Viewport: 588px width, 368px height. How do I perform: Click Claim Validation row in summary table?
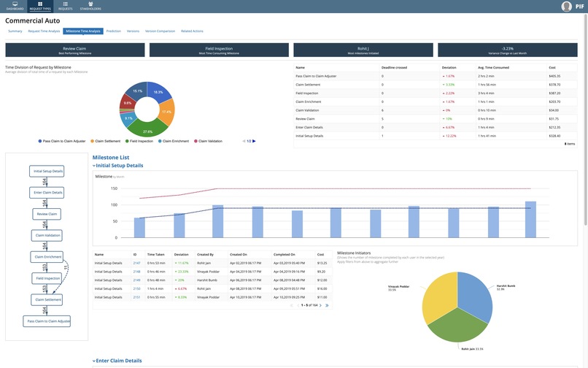[x=436, y=110]
